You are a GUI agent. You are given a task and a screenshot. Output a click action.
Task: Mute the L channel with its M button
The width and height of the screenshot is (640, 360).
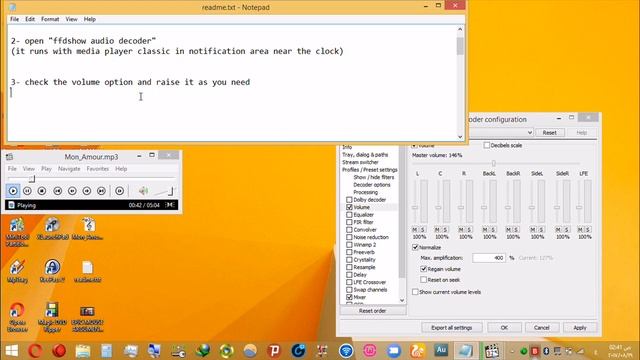point(415,230)
